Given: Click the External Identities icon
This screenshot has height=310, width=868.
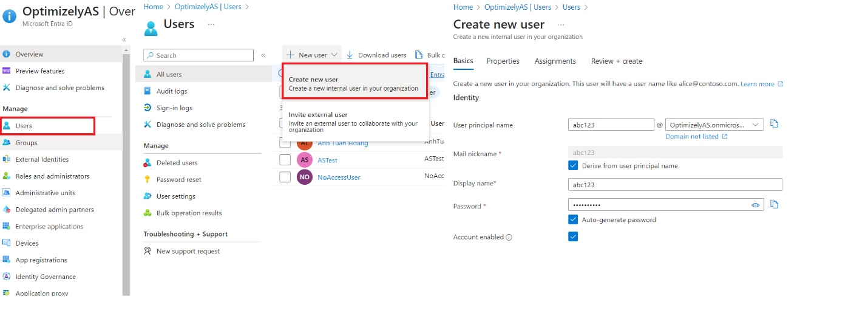Looking at the screenshot, I should (x=7, y=159).
